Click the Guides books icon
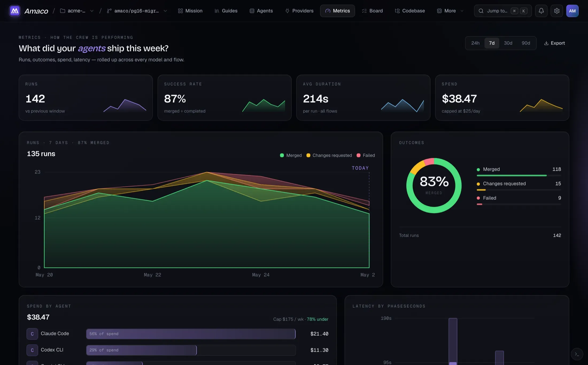The width and height of the screenshot is (588, 365). point(217,11)
